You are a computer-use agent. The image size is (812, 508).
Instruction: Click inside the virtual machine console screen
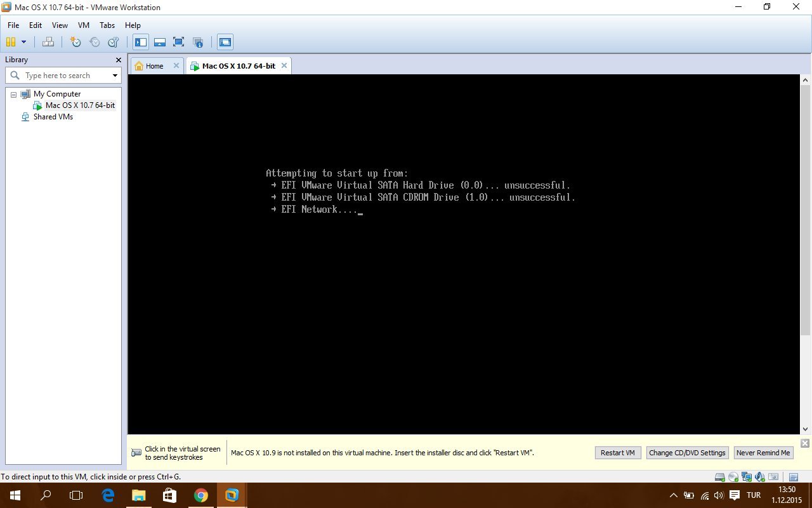click(x=464, y=254)
